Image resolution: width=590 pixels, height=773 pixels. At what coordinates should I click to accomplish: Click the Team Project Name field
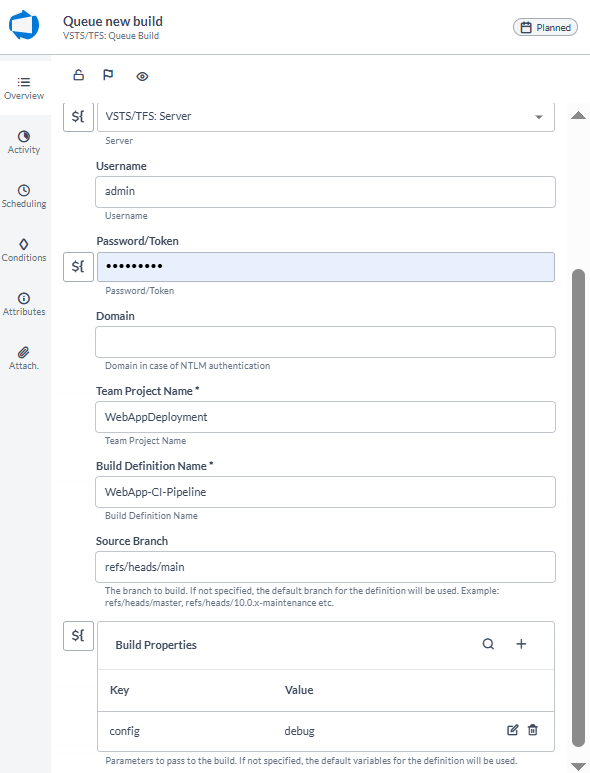(325, 417)
